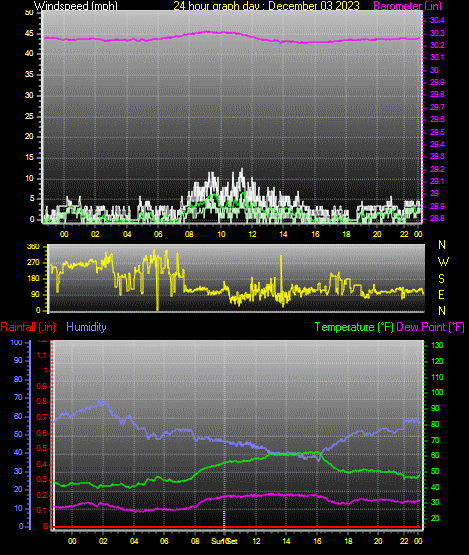The image size is (469, 555).
Task: Click the 130 temperature scale value
Action: [437, 345]
